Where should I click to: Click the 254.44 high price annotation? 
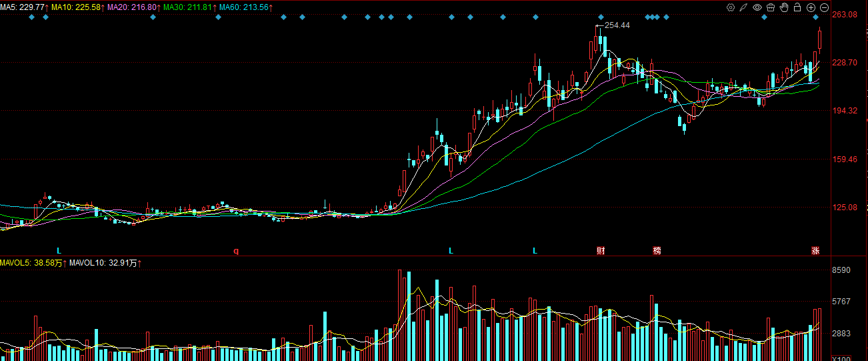(617, 25)
